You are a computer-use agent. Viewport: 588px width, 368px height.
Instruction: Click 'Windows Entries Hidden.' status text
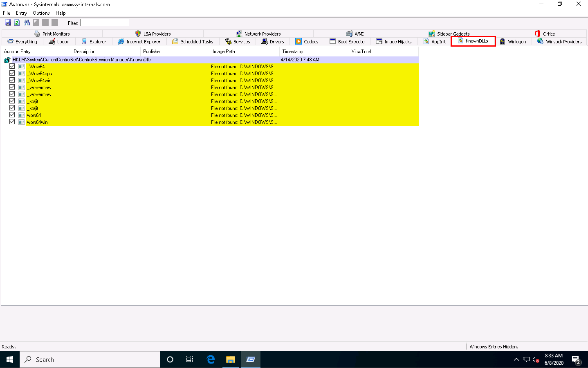point(494,347)
